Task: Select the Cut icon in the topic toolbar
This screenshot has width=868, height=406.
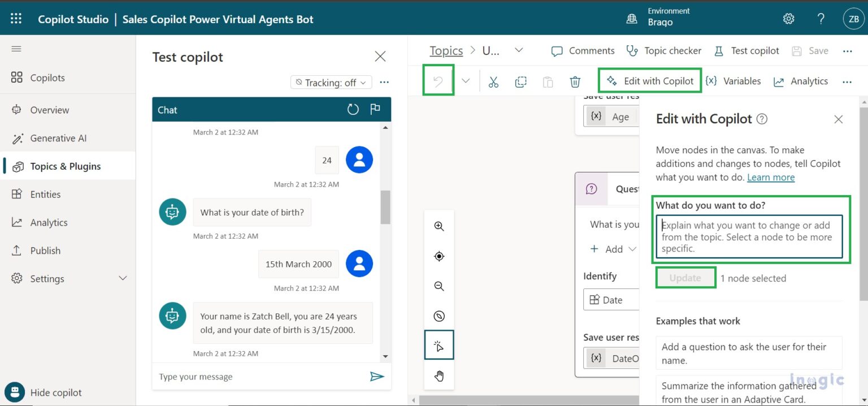Action: tap(493, 81)
